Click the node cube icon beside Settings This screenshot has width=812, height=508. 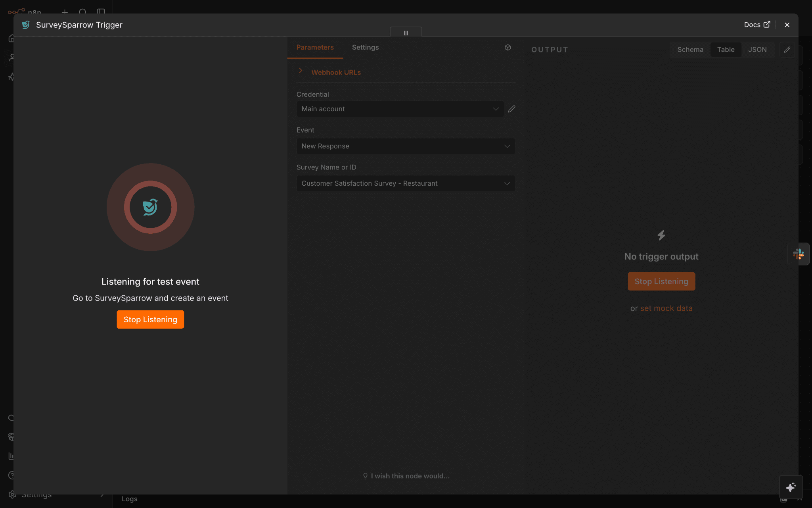[x=507, y=48]
